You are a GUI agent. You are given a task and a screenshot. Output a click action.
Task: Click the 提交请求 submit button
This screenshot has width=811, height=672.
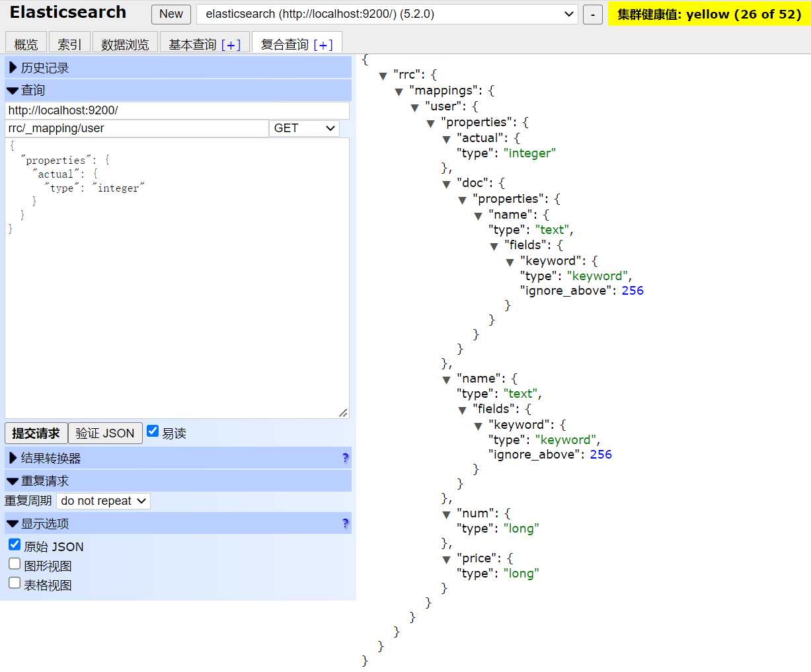(x=36, y=433)
